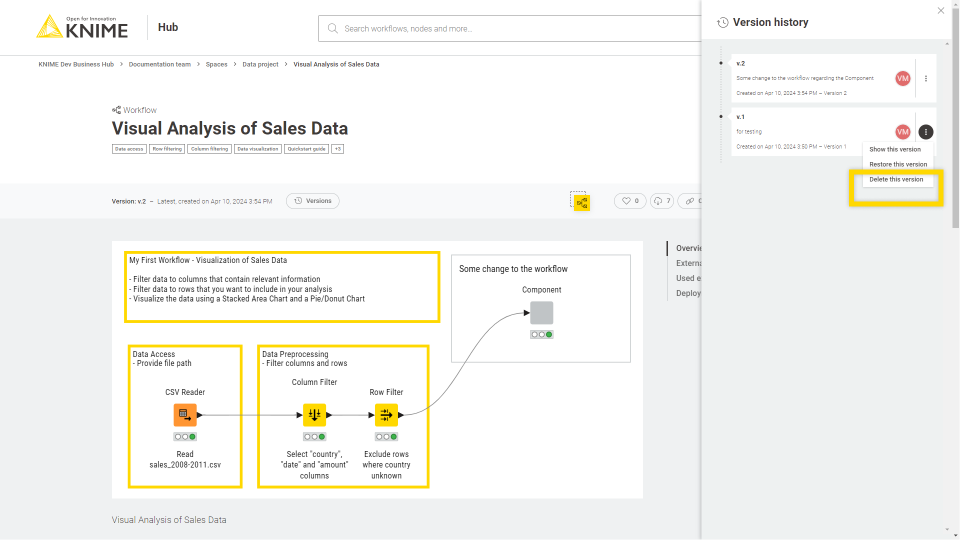Go to the External section tab
Image resolution: width=960 pixels, height=540 pixels.
(x=688, y=263)
